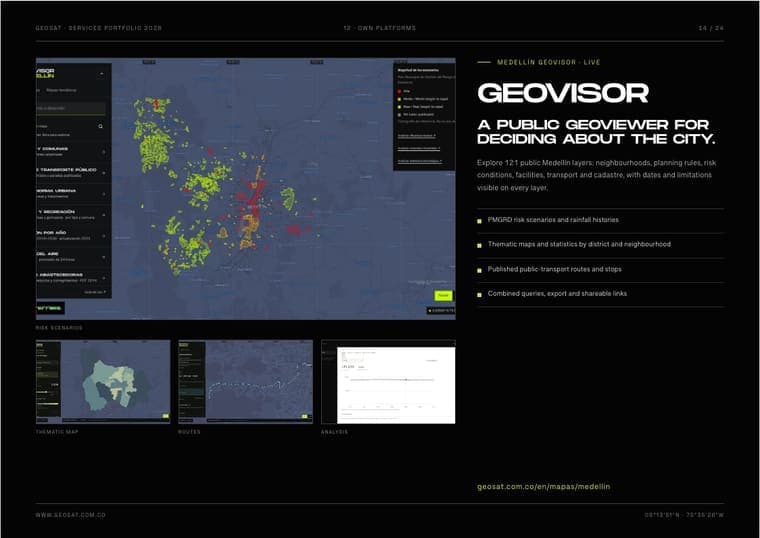Open the first underlined link in legend panel
The height and width of the screenshot is (538, 760).
417,136
